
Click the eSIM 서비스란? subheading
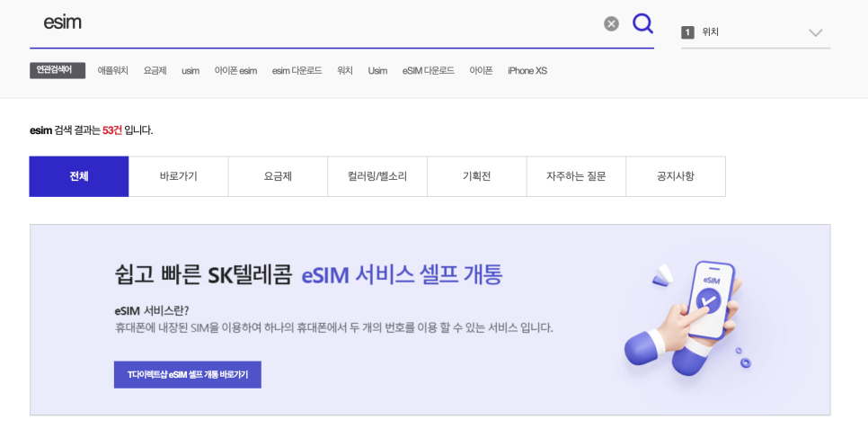click(x=152, y=310)
